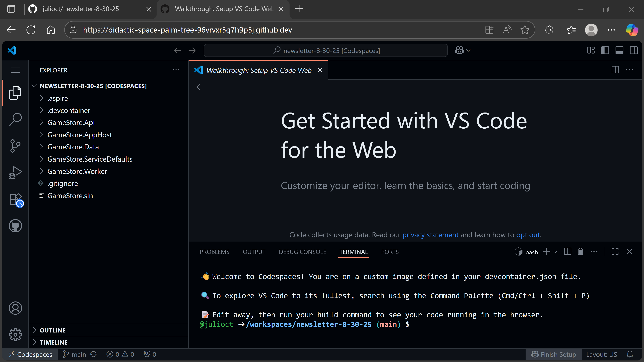Select the TERMINAL tab
The height and width of the screenshot is (362, 644).
353,252
